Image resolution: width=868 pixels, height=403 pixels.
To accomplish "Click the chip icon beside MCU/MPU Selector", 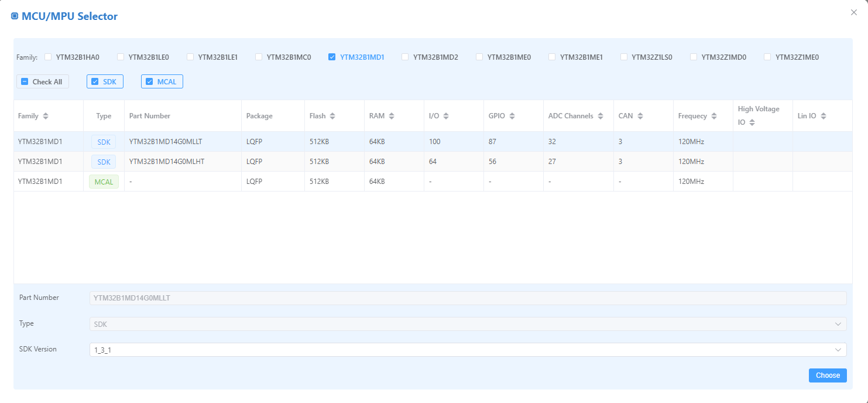I will pos(15,16).
